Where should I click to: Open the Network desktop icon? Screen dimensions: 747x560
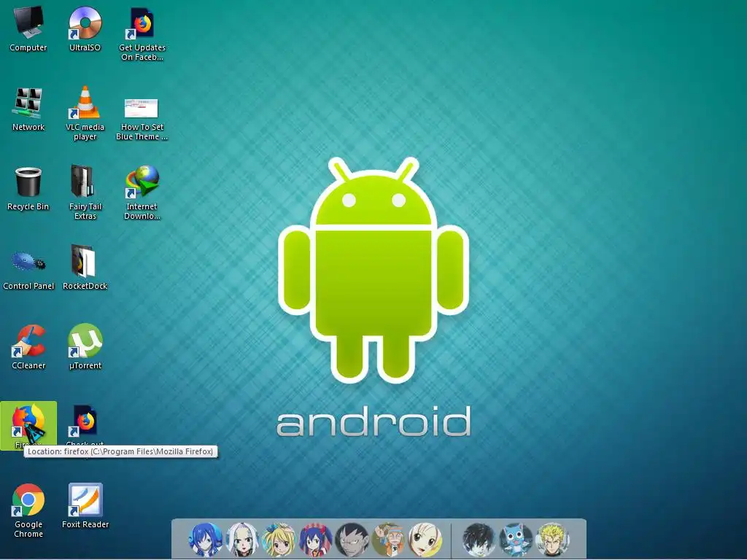coord(28,109)
